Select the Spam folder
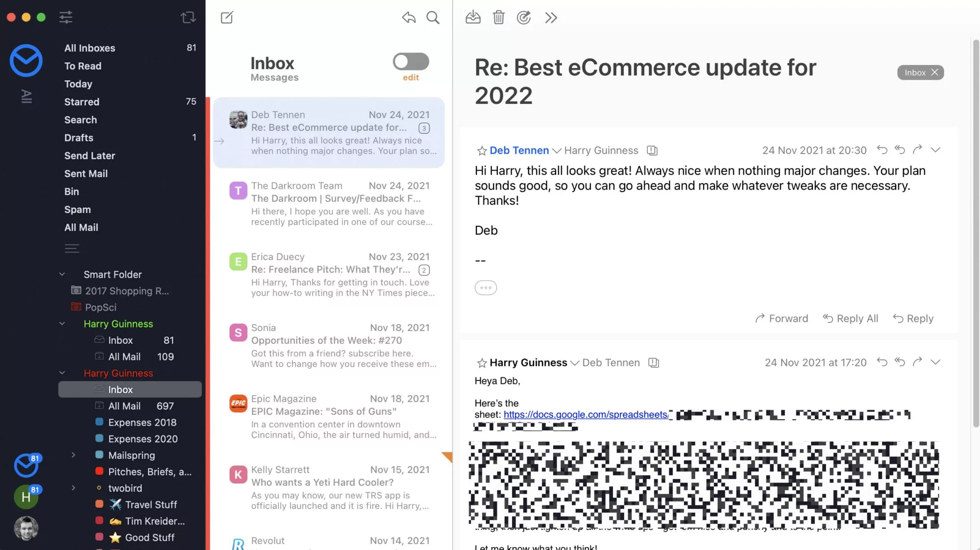980x550 pixels. [76, 209]
